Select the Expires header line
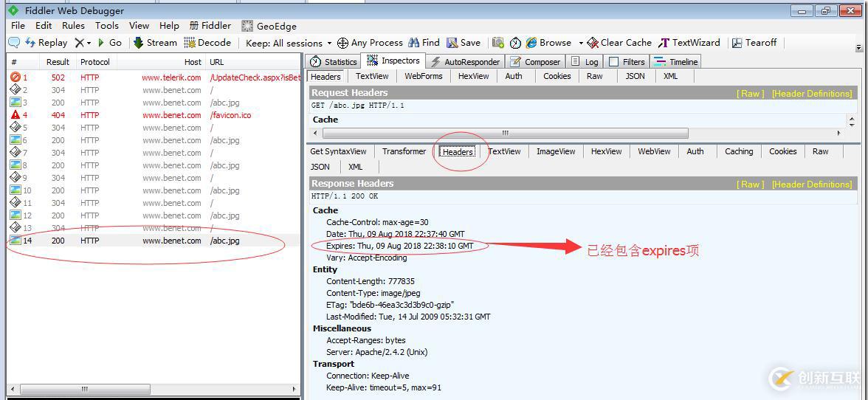 point(400,246)
